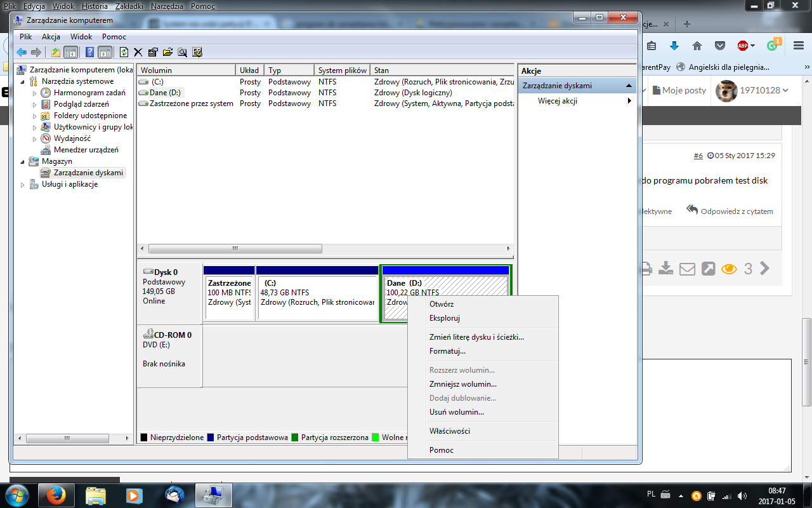This screenshot has height=508, width=812.
Task: Click the open folder icon in toolbar
Action: tap(167, 52)
